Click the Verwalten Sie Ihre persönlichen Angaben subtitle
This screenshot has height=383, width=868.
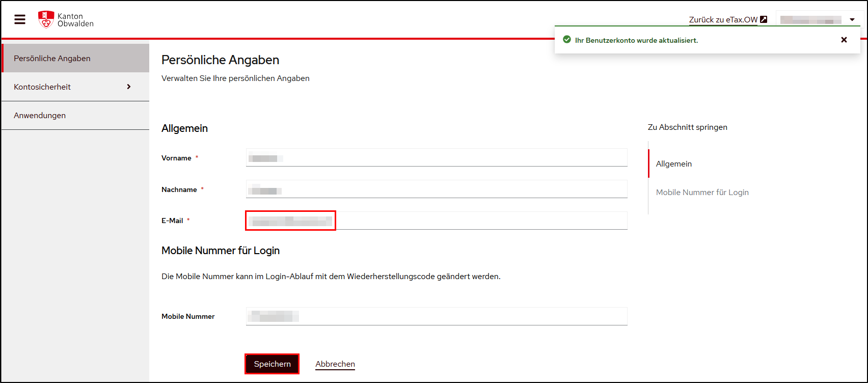point(235,78)
